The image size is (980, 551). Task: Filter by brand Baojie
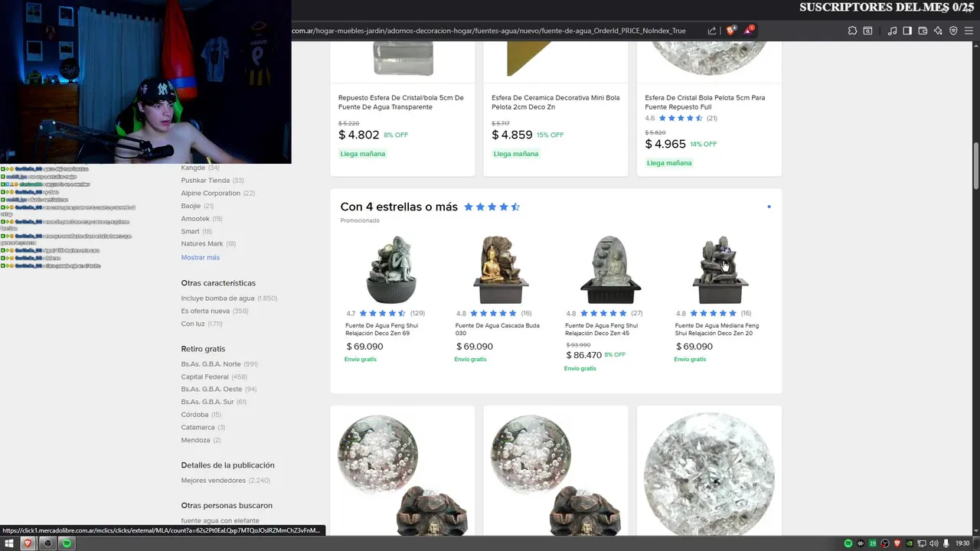197,206
